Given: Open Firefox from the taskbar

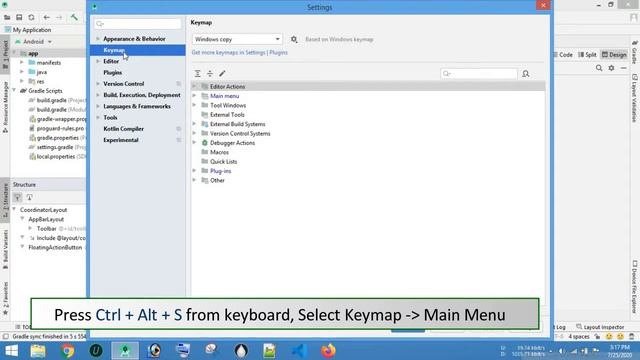Looking at the screenshot, I should [x=328, y=351].
